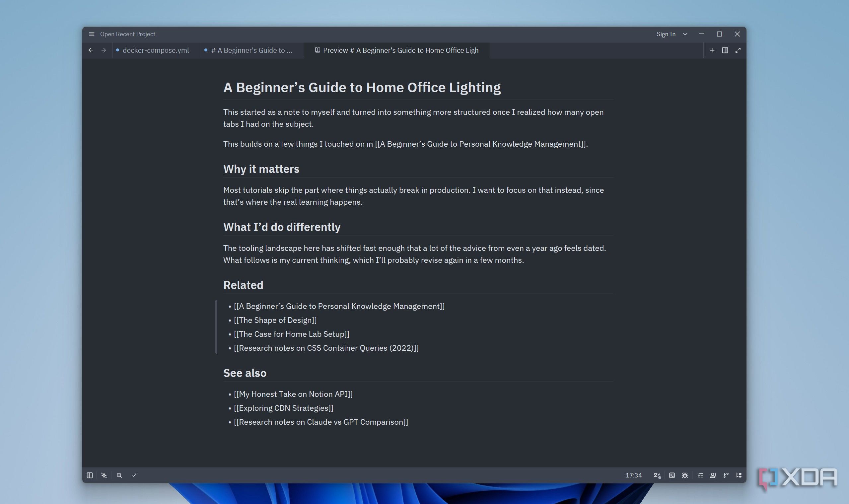
Task: Open the git branch panel icon
Action: (726, 475)
